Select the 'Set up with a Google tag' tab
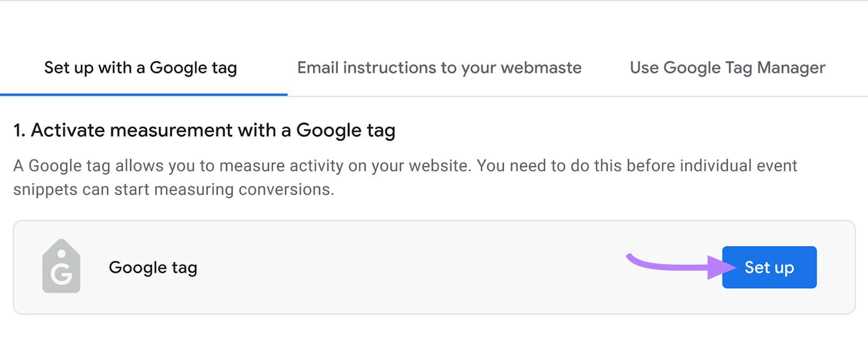 click(140, 68)
